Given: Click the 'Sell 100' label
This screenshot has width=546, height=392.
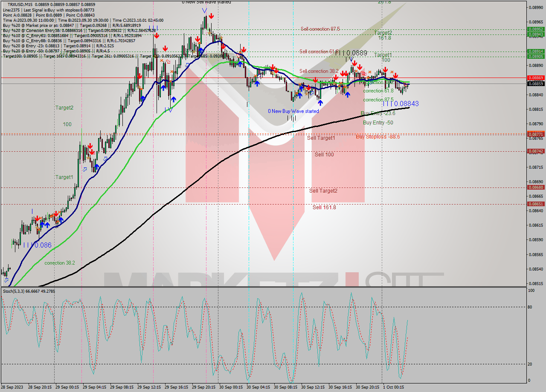Looking at the screenshot, I should click(x=324, y=155).
